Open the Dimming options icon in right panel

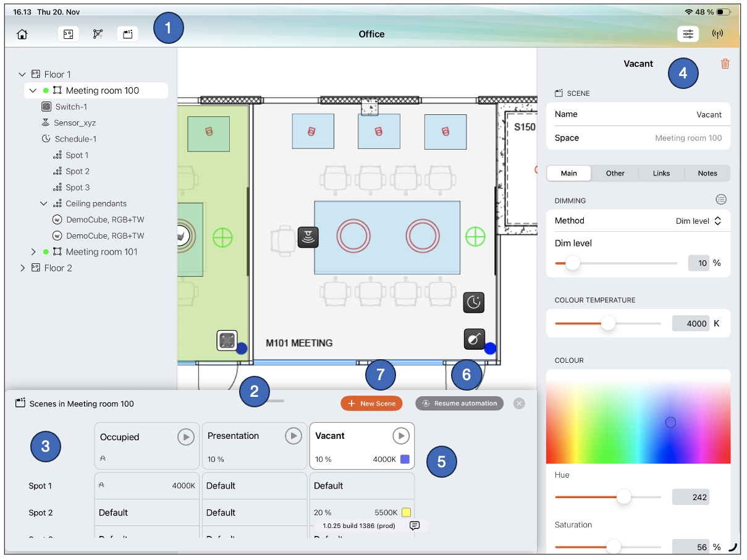pos(721,199)
